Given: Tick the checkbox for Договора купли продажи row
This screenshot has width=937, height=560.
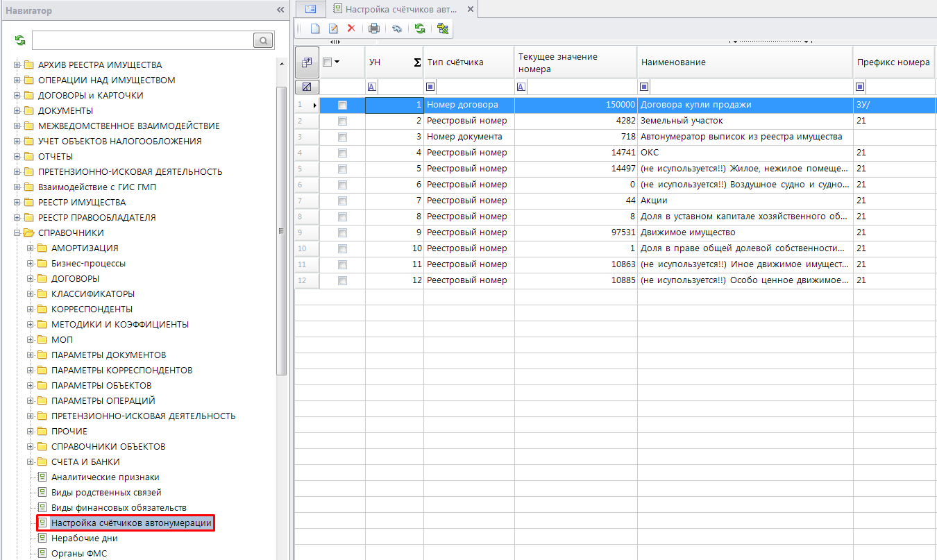Looking at the screenshot, I should (x=342, y=105).
